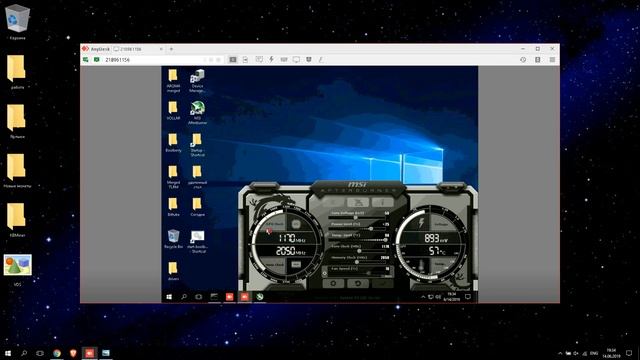Open AnyDesk main hamburger menu
This screenshot has width=640, height=360.
point(552,60)
